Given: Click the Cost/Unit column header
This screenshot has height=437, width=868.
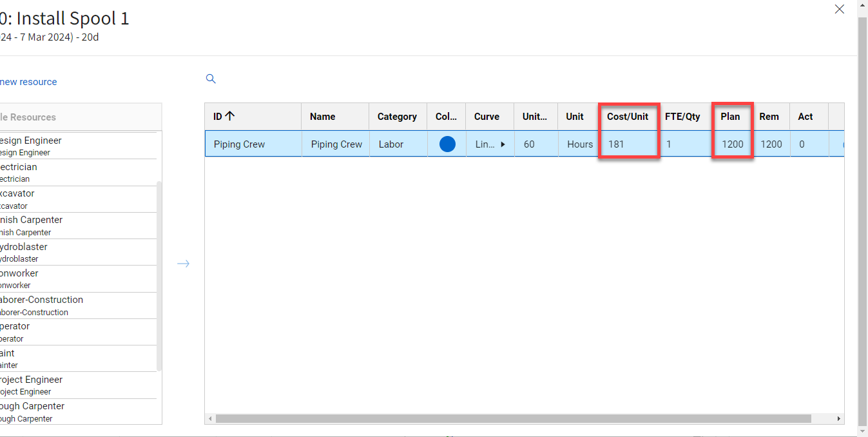Looking at the screenshot, I should (x=628, y=117).
